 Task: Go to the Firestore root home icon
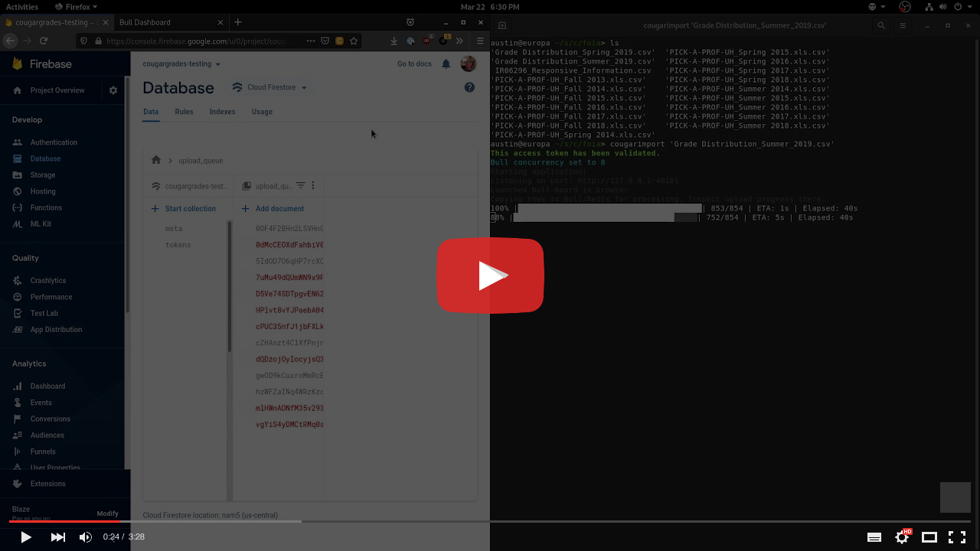click(x=156, y=160)
